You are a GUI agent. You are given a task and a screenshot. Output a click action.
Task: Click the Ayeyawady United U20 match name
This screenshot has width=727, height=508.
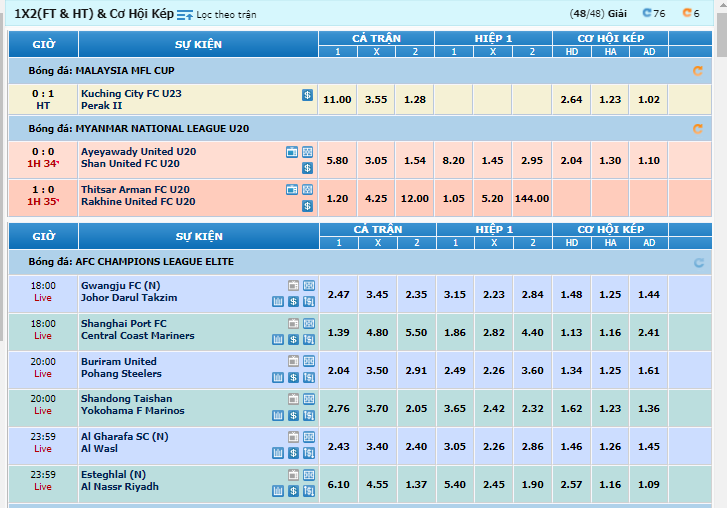[x=139, y=152]
